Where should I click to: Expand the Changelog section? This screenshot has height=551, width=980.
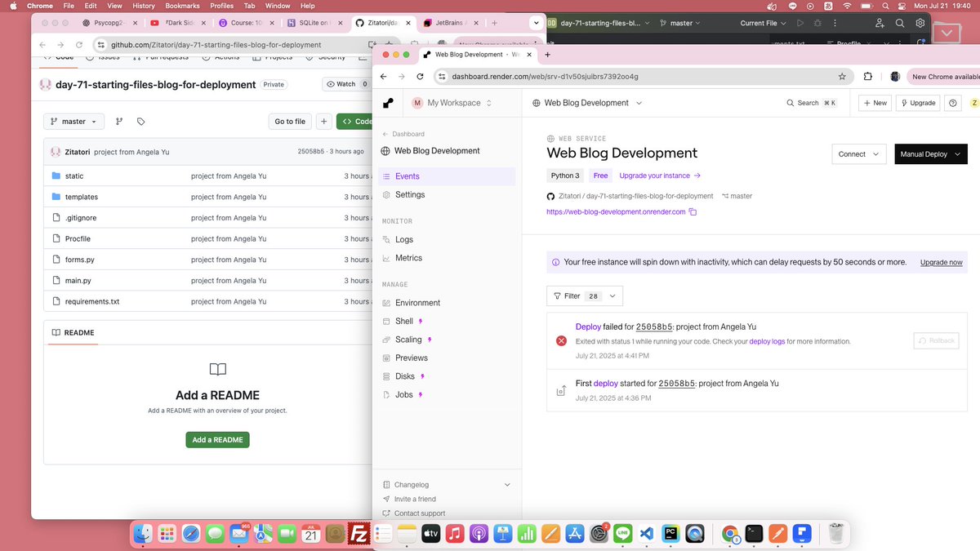tap(447, 485)
